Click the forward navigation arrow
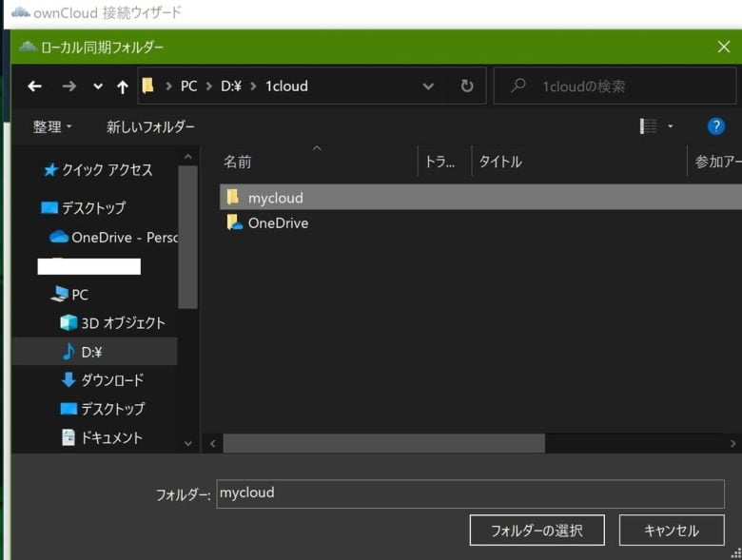 tap(69, 87)
